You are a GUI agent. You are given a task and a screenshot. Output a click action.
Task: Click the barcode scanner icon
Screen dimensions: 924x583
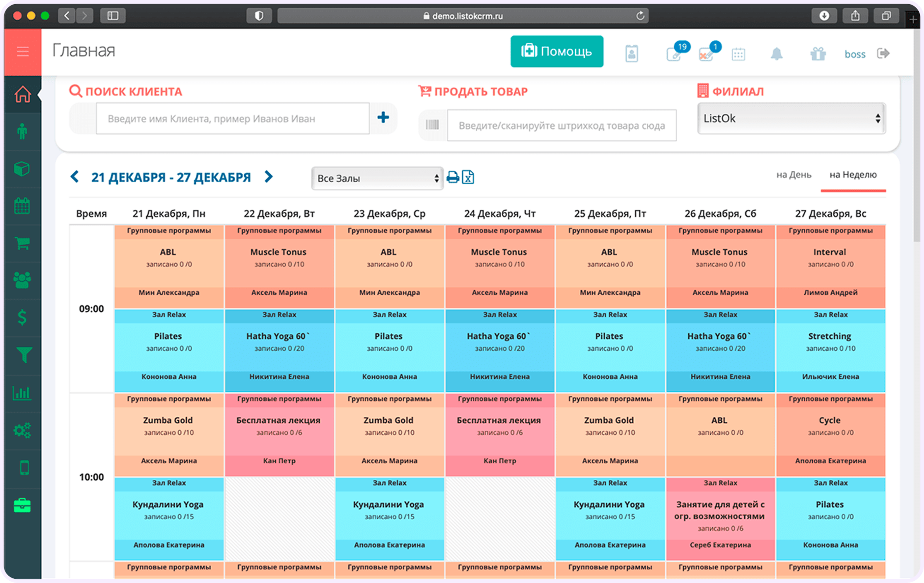(x=432, y=124)
